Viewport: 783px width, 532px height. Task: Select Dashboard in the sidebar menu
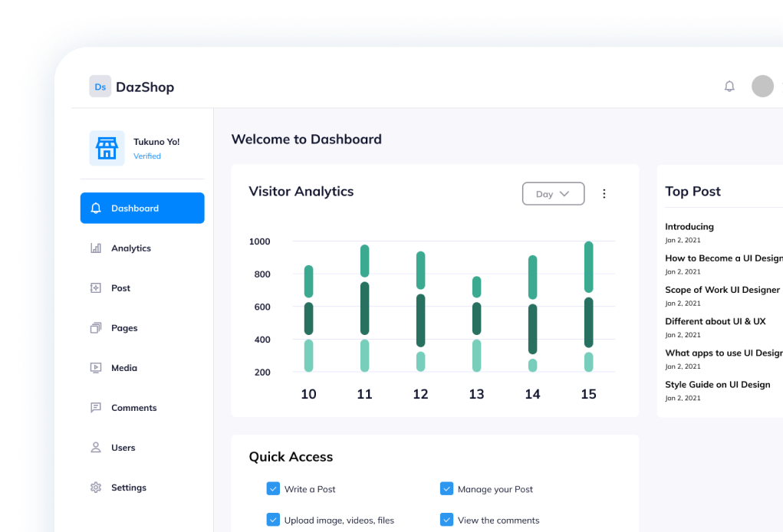click(142, 209)
